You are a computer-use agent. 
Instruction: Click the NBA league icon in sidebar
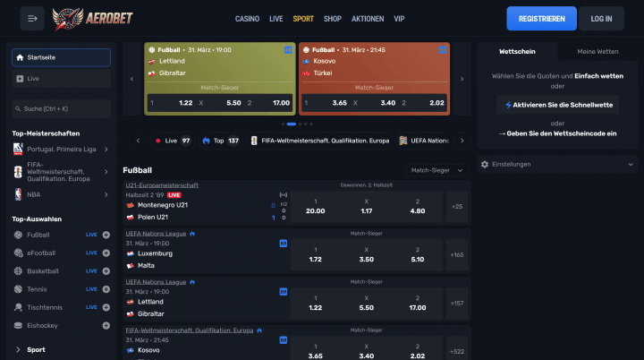tap(18, 194)
